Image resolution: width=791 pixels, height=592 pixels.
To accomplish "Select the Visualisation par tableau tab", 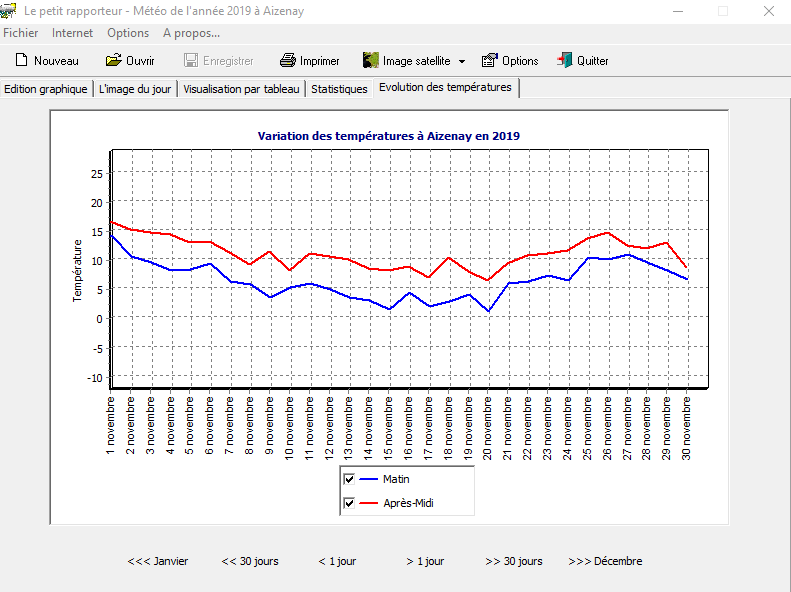I will pos(241,88).
